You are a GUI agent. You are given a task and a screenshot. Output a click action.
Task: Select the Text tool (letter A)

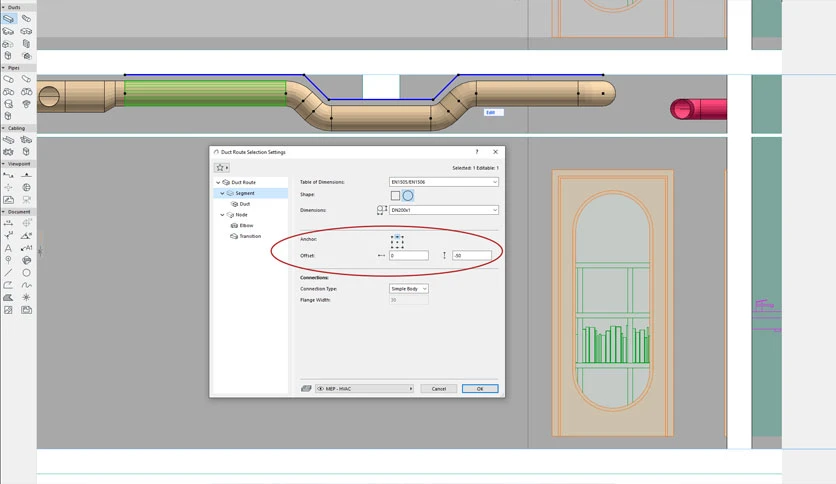8,248
